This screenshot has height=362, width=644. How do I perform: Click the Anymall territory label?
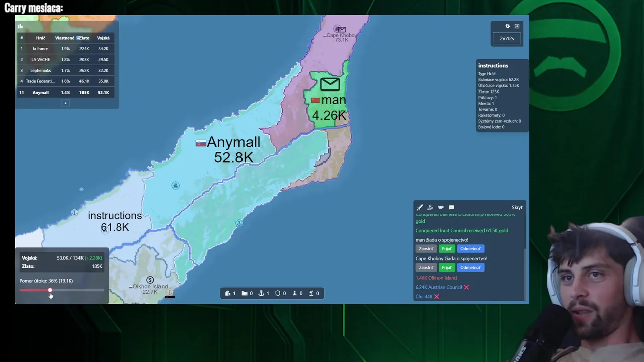pos(233,142)
